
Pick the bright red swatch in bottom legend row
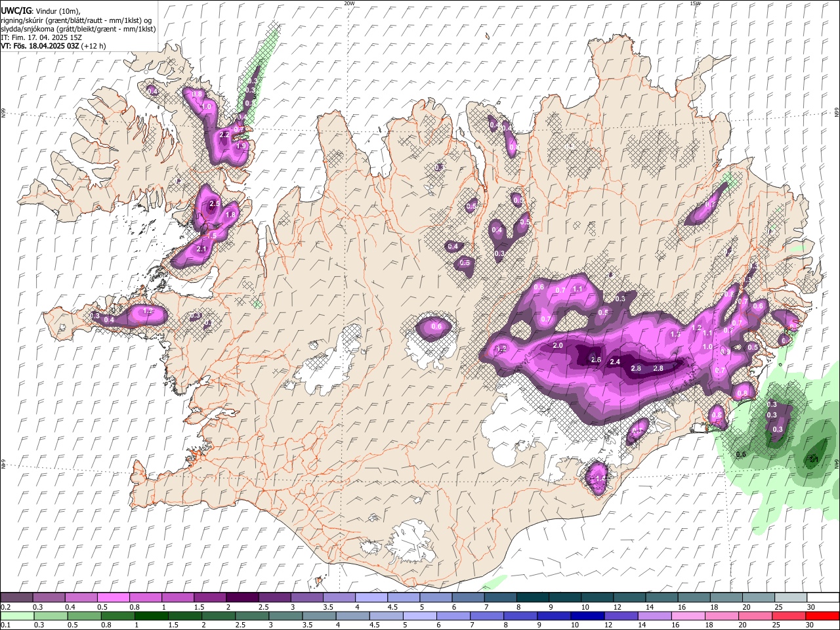tap(822, 616)
